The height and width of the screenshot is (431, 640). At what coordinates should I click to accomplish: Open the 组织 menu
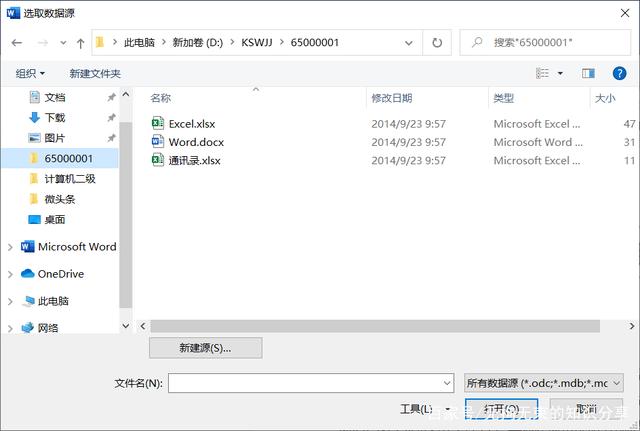tap(30, 73)
